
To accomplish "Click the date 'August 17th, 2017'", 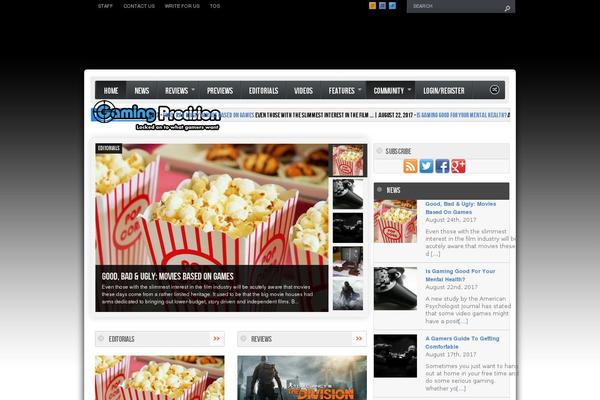I will click(451, 354).
